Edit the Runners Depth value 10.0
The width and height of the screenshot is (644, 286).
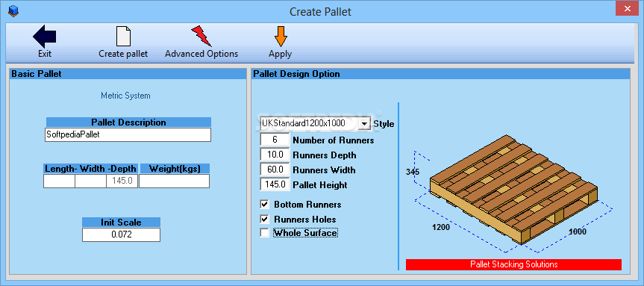click(275, 155)
